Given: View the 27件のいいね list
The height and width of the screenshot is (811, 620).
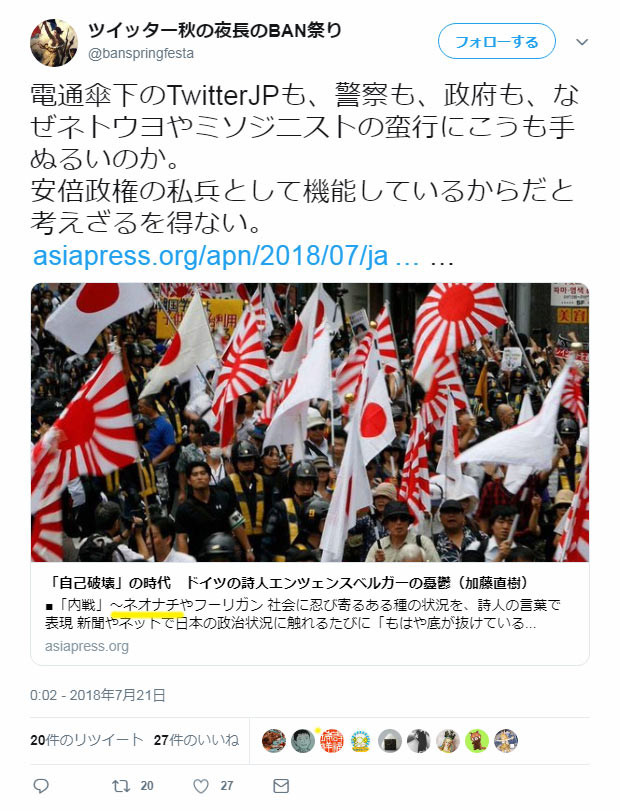Looking at the screenshot, I should click(x=196, y=740).
